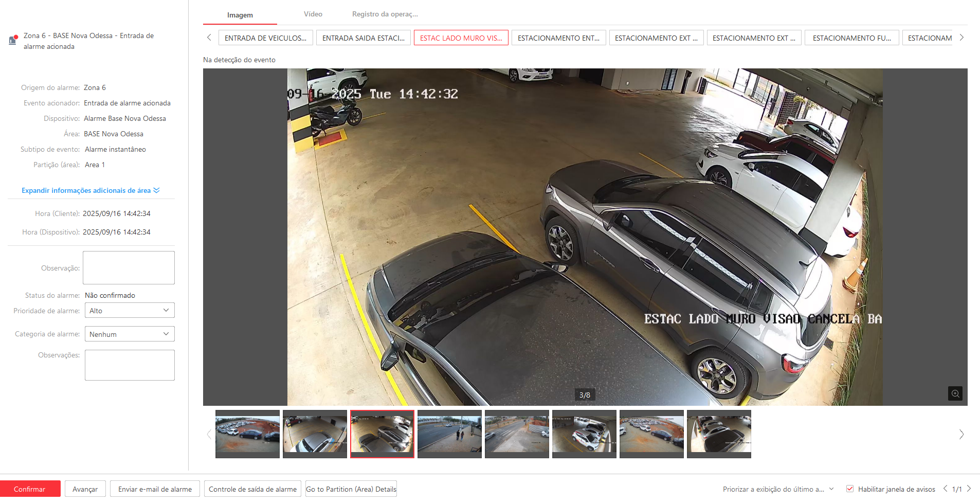Click next thumbnails arrow in filmstrip
The height and width of the screenshot is (503, 980).
pos(961,435)
